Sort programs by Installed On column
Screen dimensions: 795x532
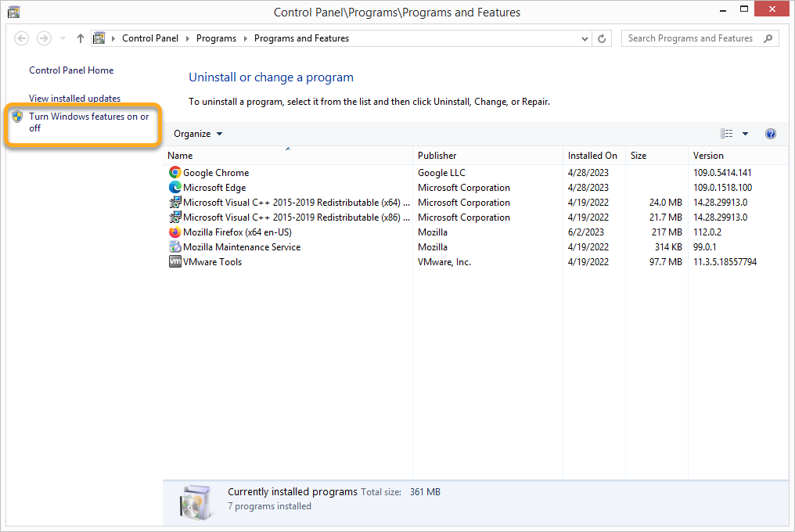coord(592,156)
